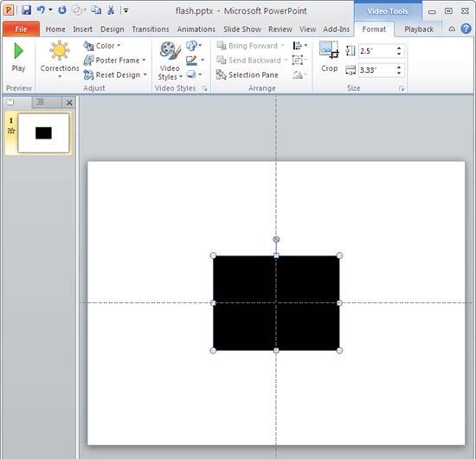
Task: Open the Design tab
Action: point(112,29)
